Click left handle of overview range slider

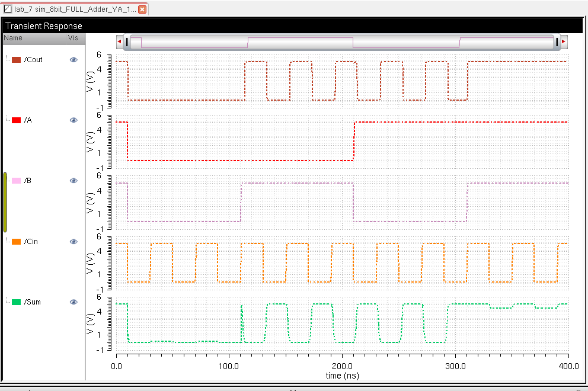tap(127, 42)
